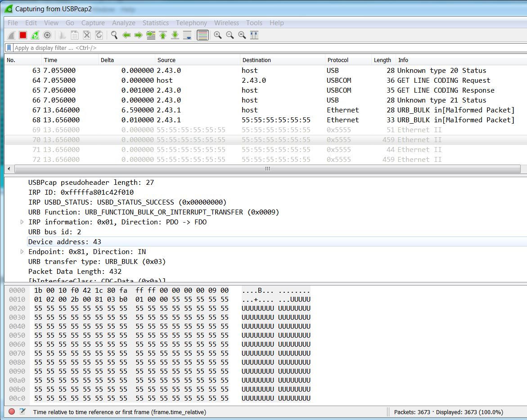This screenshot has height=420, width=527.
Task: Toggle auto-scroll during live capture
Action: (x=187, y=35)
